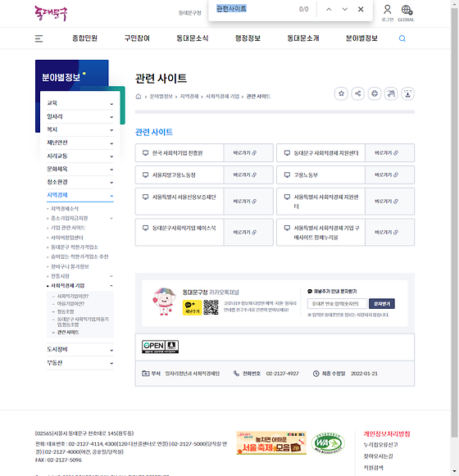The width and height of the screenshot is (459, 476).
Task: Open the 사이버창업센터 sidebar link
Action: [x=67, y=238]
